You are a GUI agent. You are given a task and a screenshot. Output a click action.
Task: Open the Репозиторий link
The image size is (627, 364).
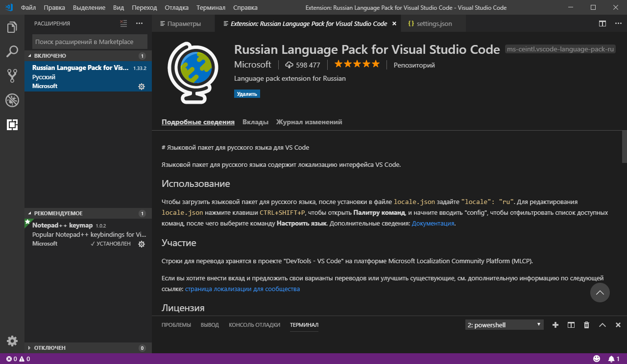[414, 65]
